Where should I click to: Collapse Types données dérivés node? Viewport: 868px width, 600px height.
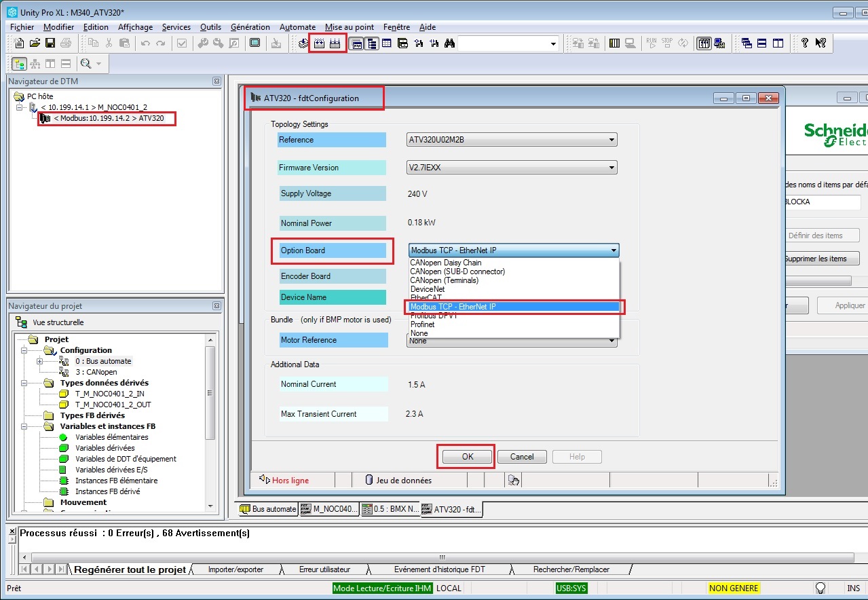pyautogui.click(x=25, y=383)
